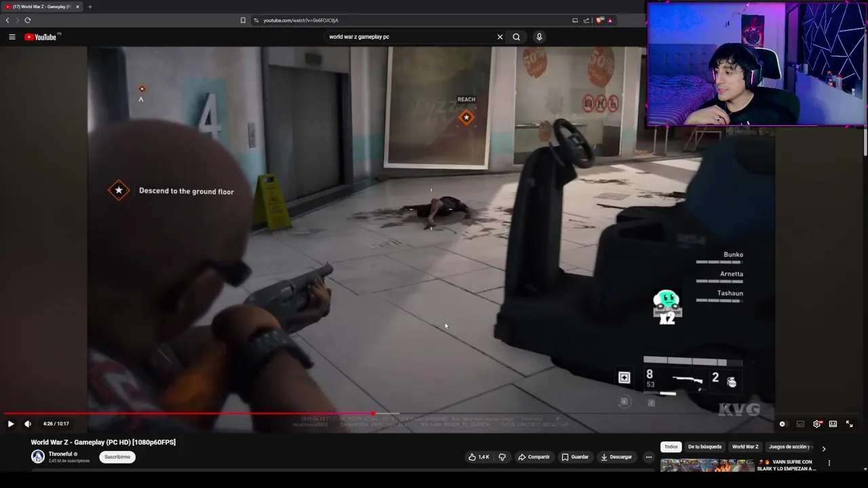The width and height of the screenshot is (868, 488).
Task: Open player settings gear
Action: point(816,424)
